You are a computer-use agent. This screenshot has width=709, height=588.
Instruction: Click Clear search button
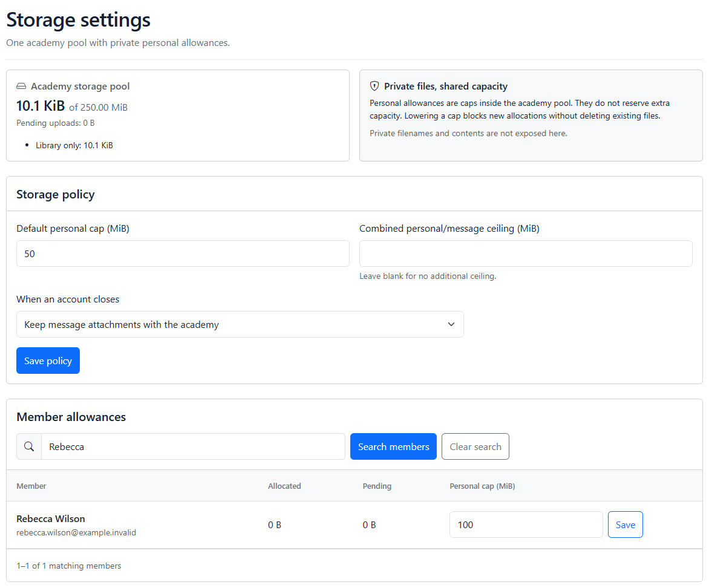click(x=475, y=447)
